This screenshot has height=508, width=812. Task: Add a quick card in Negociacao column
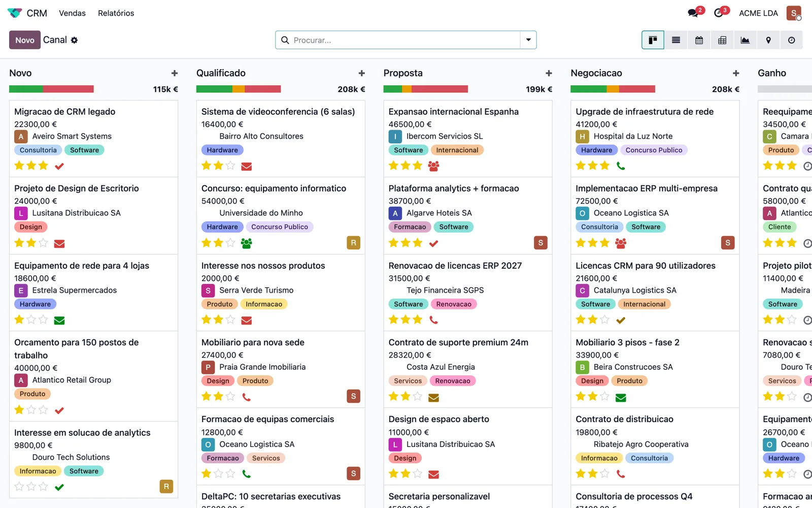736,73
